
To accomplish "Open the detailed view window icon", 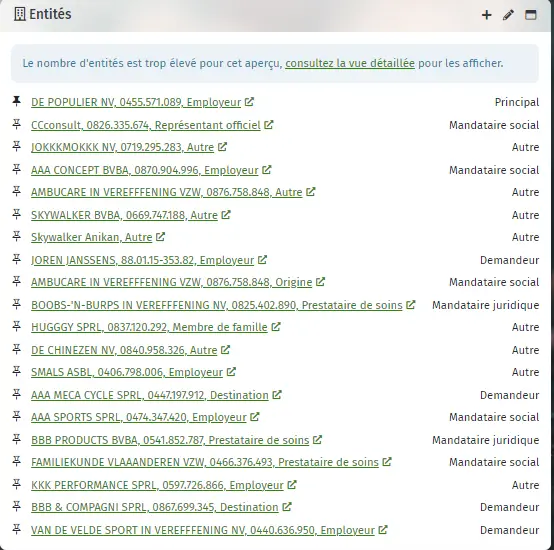I will [x=531, y=15].
